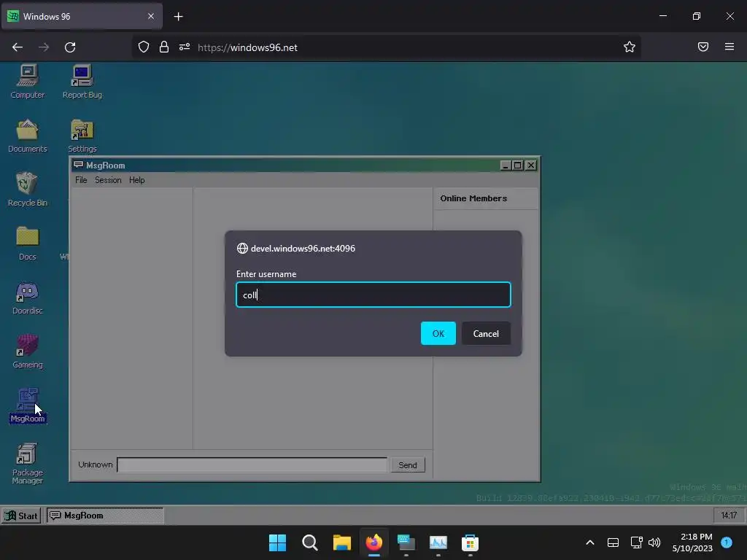The width and height of the screenshot is (747, 560).
Task: Click OK in the username dialog
Action: [x=438, y=333]
